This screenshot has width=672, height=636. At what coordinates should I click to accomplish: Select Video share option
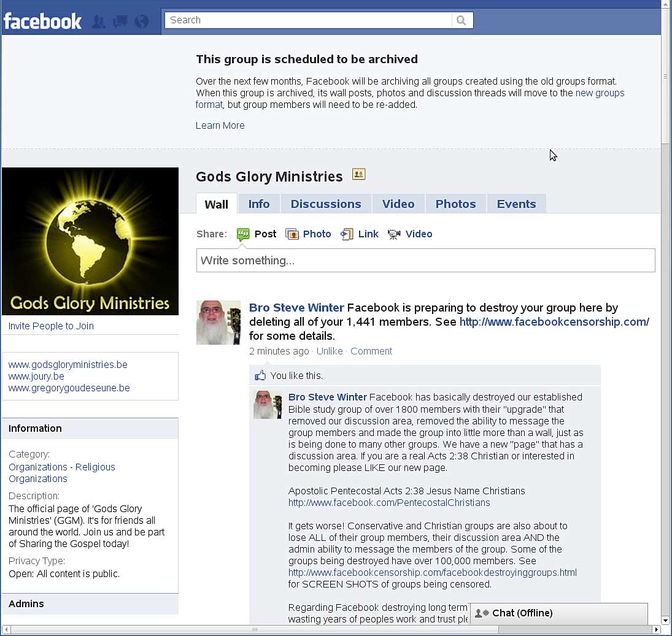[419, 234]
